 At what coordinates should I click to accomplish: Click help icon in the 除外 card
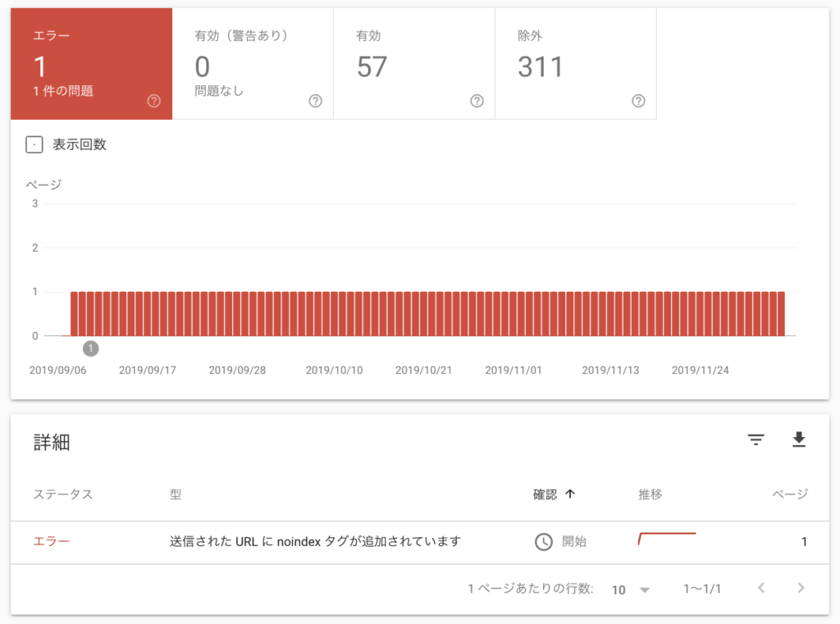pos(638,102)
